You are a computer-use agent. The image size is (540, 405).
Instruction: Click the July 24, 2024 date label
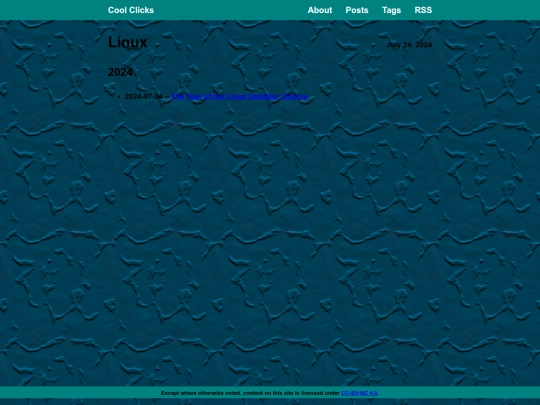click(409, 45)
